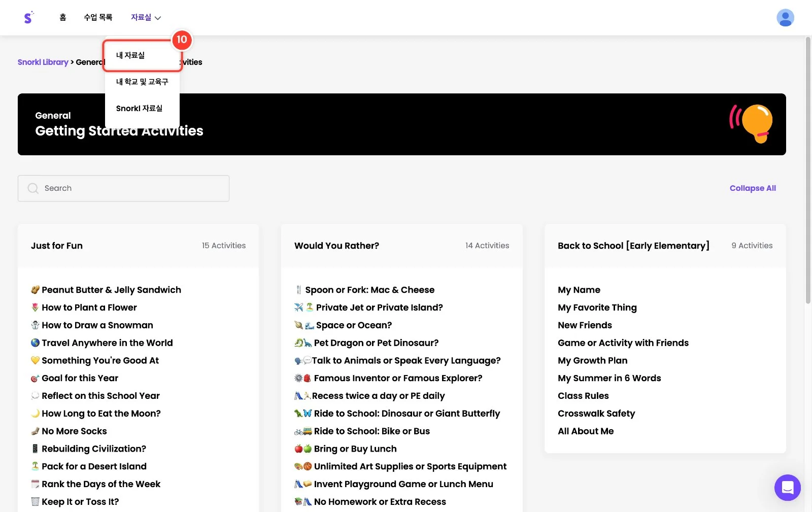Open My Name activity
The width and height of the screenshot is (812, 512).
click(x=579, y=290)
